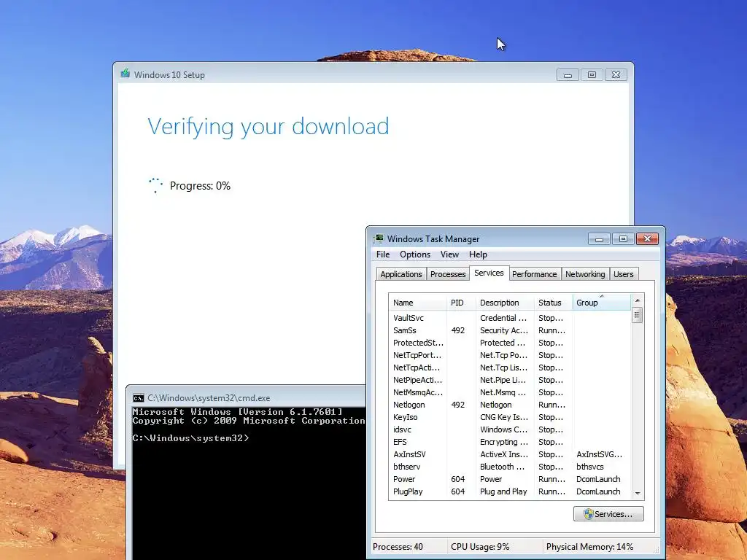Viewport: 747px width, 560px height.
Task: Click the C:\Windows\system32> command prompt line
Action: pyautogui.click(x=190, y=438)
